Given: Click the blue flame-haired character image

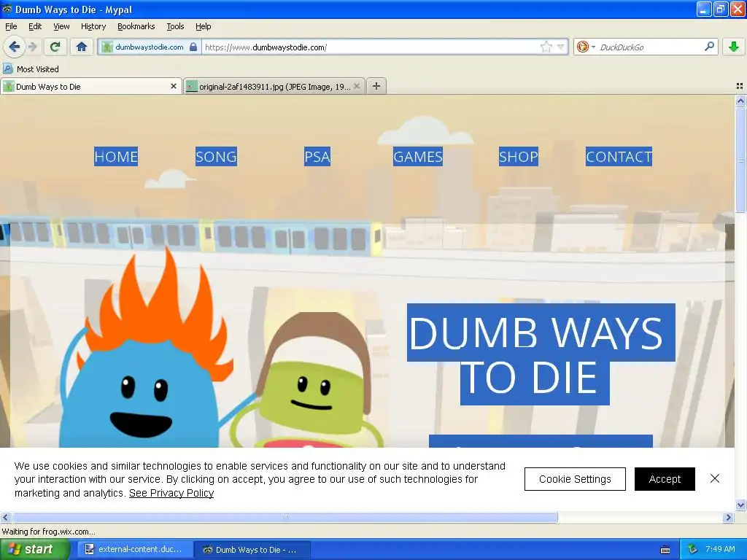Looking at the screenshot, I should coord(147,346).
